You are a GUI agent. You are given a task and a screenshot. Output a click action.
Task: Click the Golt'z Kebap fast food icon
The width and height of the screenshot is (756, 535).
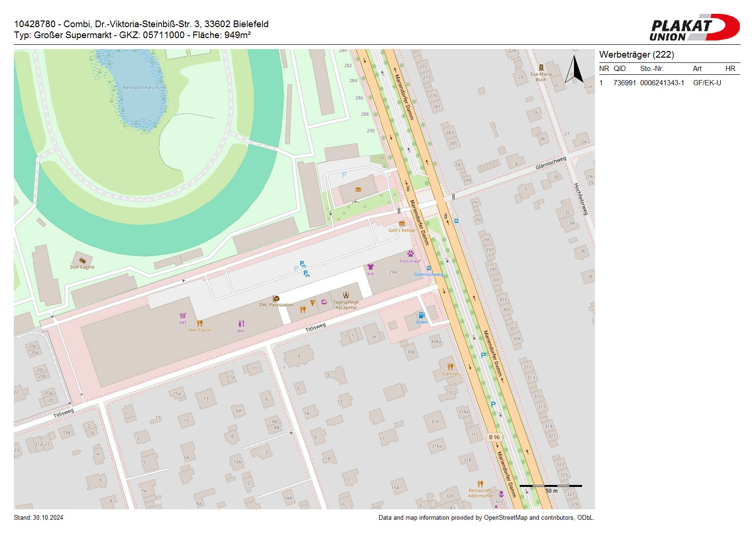[402, 223]
